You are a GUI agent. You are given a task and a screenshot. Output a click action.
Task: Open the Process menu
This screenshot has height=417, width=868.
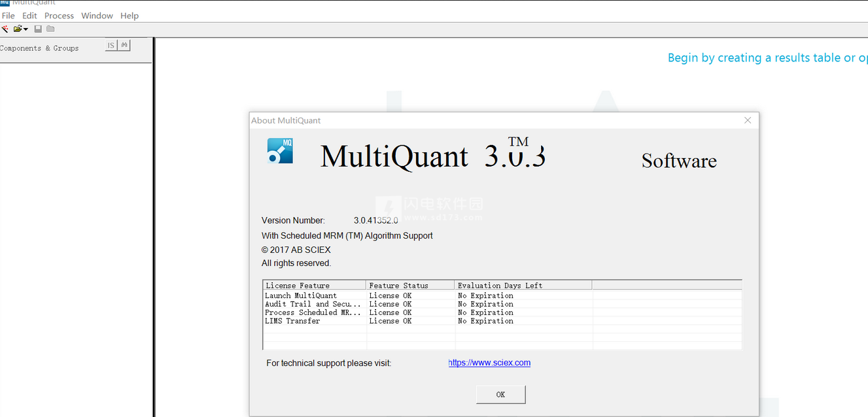[59, 16]
